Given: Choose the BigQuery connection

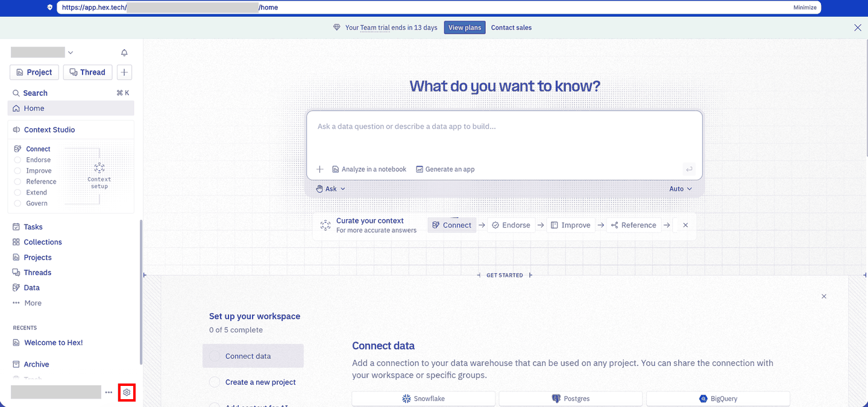Looking at the screenshot, I should (718, 399).
